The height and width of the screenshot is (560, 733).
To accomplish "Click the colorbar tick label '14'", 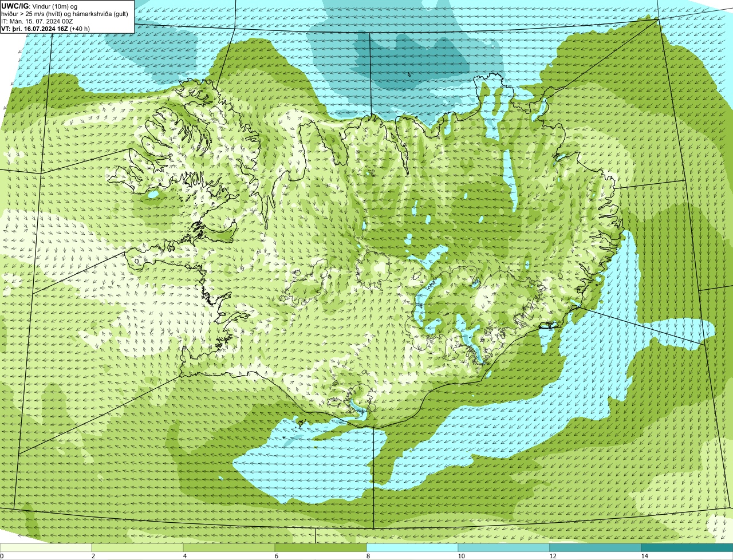I will point(644,556).
